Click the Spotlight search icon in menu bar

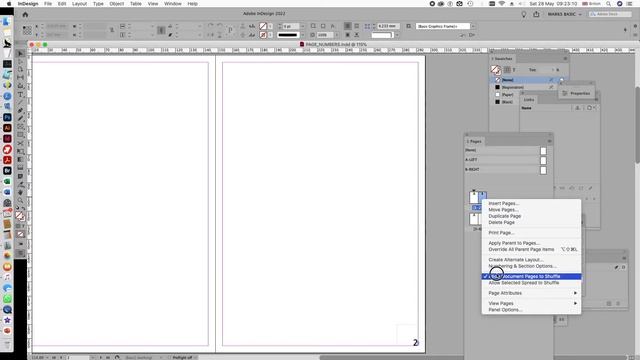pos(609,4)
